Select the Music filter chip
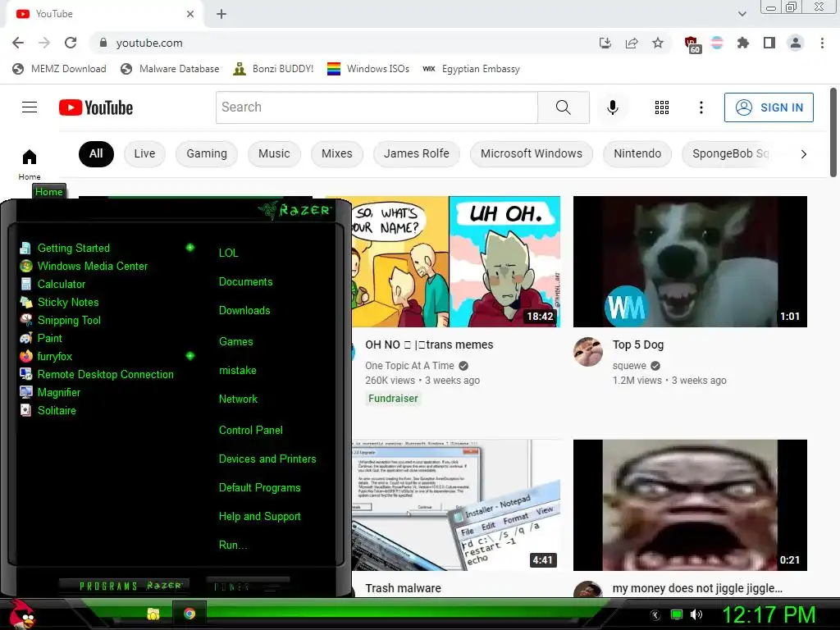The height and width of the screenshot is (630, 840). pos(274,153)
